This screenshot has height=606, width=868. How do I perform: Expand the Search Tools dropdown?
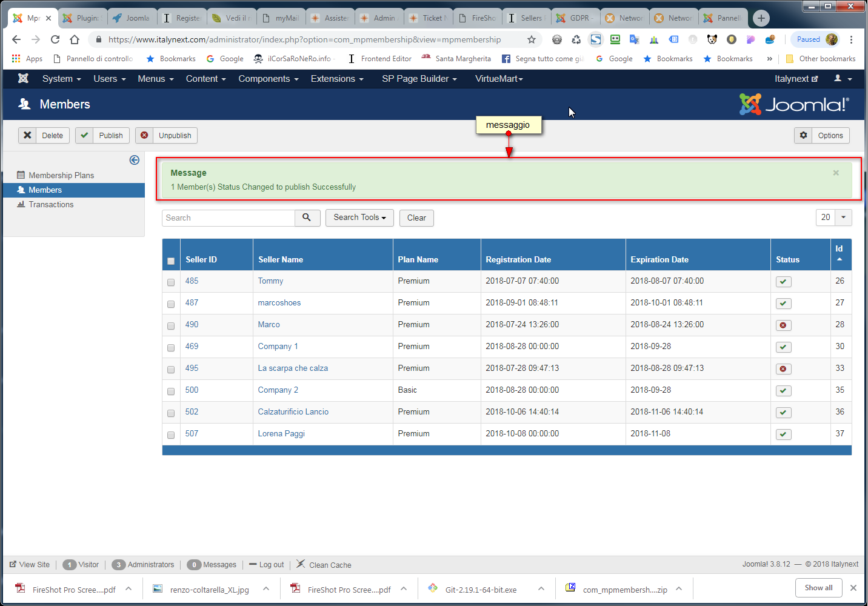pos(359,218)
